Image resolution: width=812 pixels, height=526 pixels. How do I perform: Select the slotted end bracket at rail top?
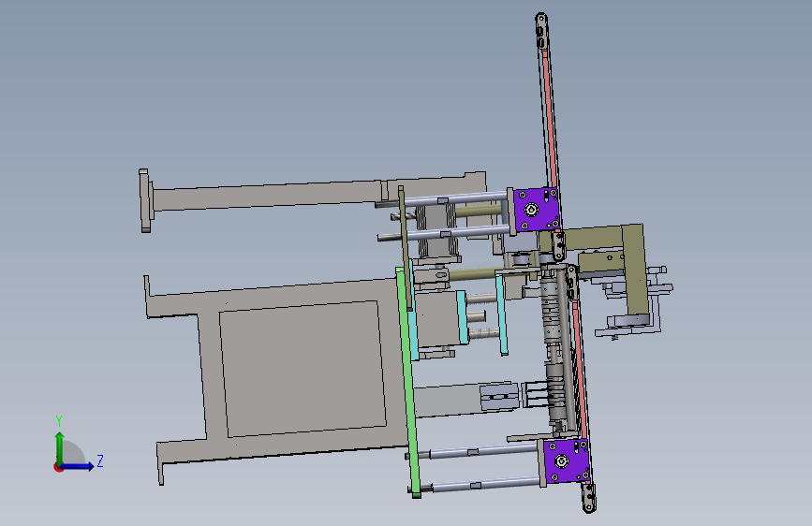click(x=541, y=31)
